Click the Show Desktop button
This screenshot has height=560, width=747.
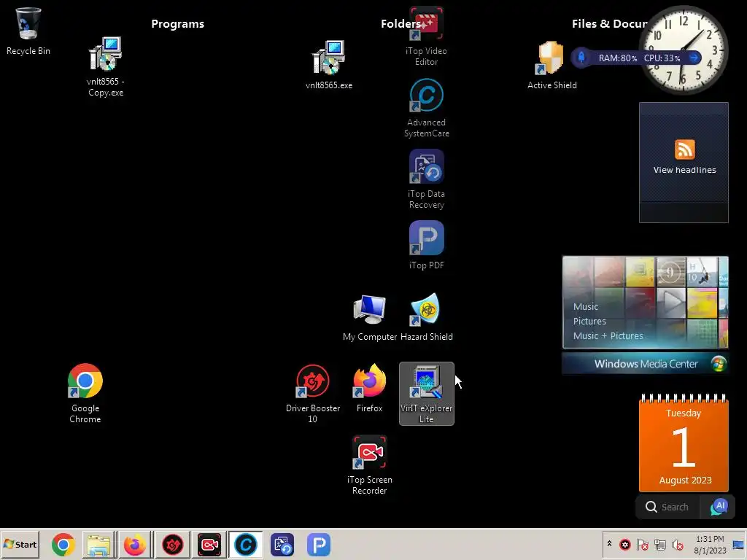pos(739,544)
